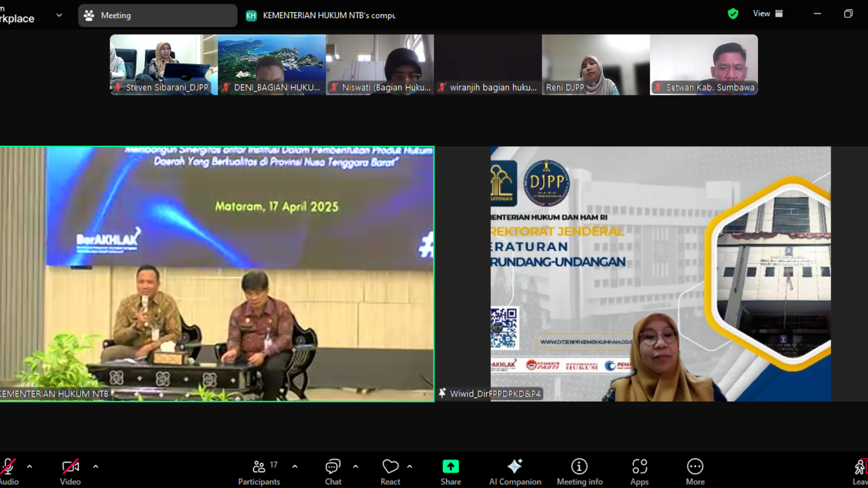Switch to the Meeting tab
The width and height of the screenshot is (868, 488).
157,15
